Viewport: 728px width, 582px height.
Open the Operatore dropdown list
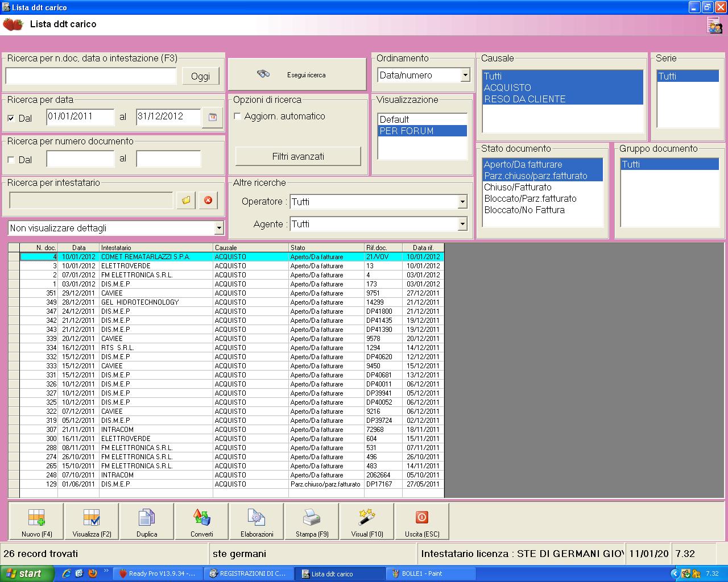click(462, 202)
